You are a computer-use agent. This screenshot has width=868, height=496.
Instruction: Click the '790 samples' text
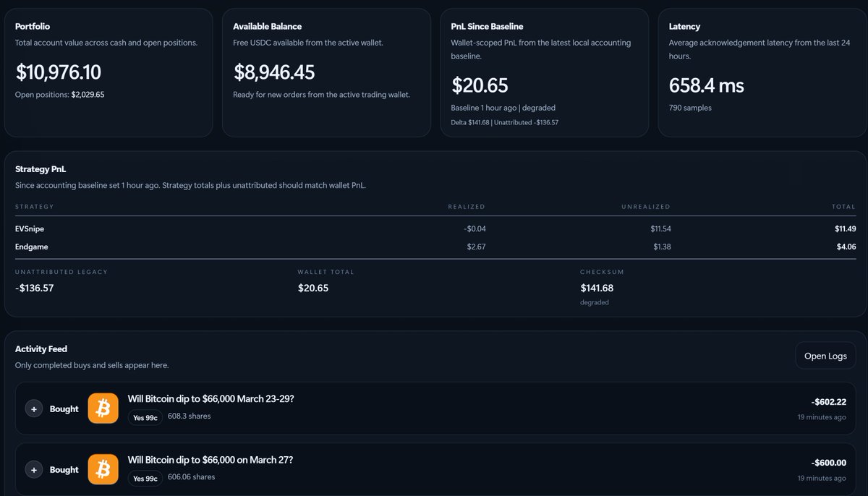click(x=690, y=108)
